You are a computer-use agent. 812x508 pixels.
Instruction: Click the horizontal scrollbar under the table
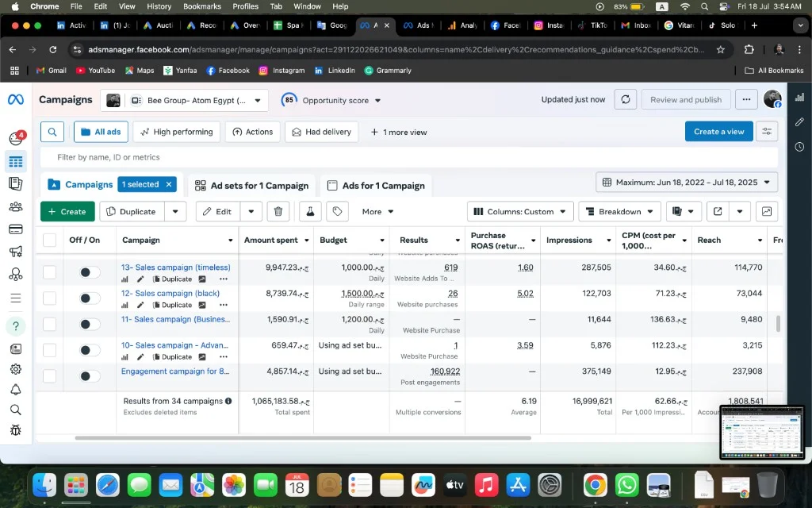point(303,438)
